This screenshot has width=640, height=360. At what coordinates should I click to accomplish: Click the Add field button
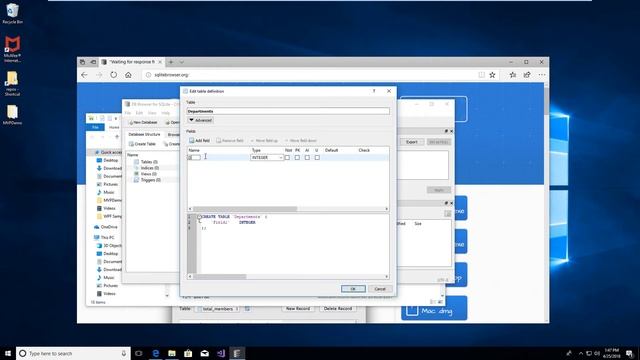click(199, 140)
